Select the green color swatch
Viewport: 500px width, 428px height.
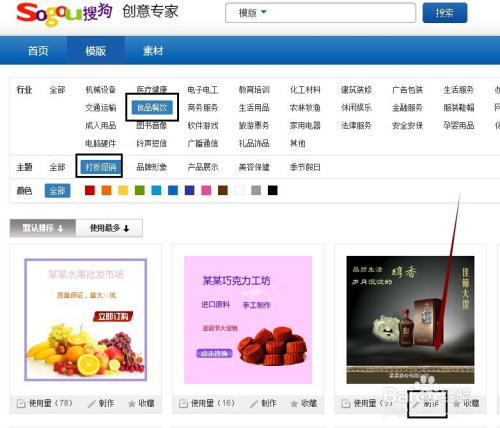(140, 190)
